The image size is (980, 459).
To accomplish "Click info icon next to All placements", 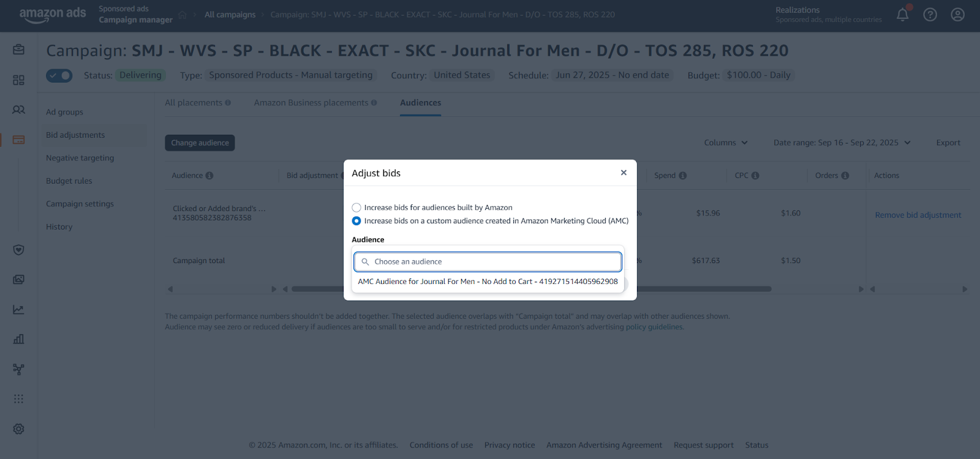I will 228,103.
